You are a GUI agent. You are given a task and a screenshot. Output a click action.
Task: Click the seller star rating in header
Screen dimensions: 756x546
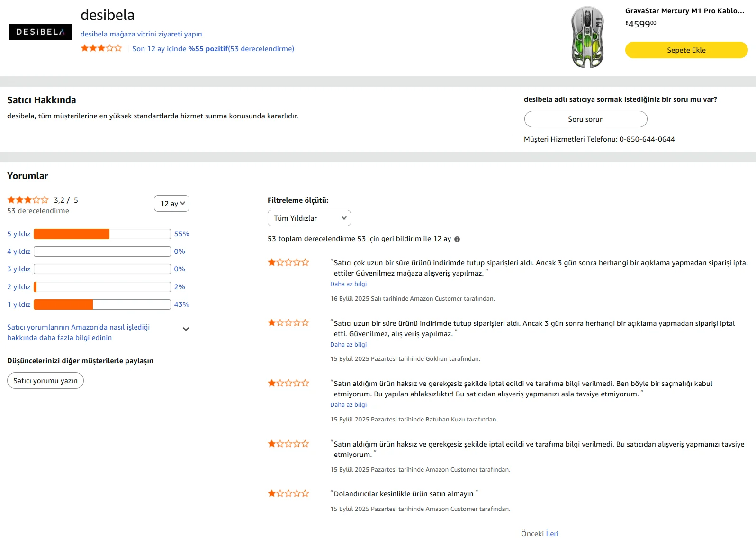click(101, 48)
